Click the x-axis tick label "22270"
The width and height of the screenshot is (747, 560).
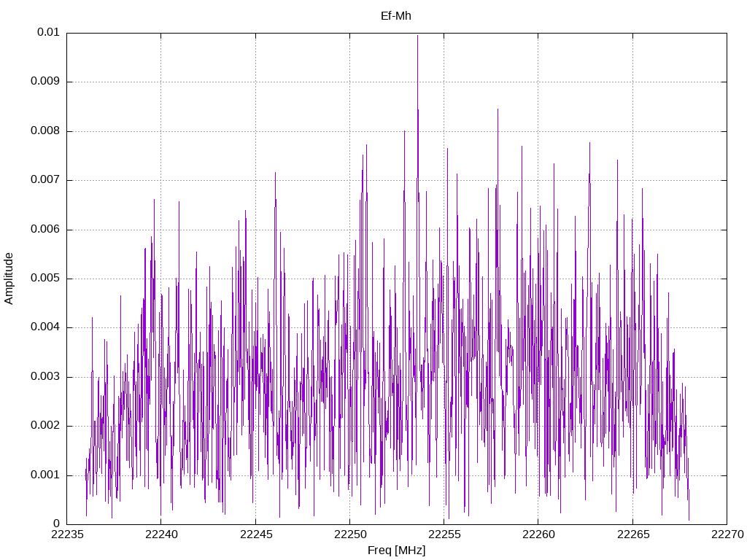[x=727, y=534]
